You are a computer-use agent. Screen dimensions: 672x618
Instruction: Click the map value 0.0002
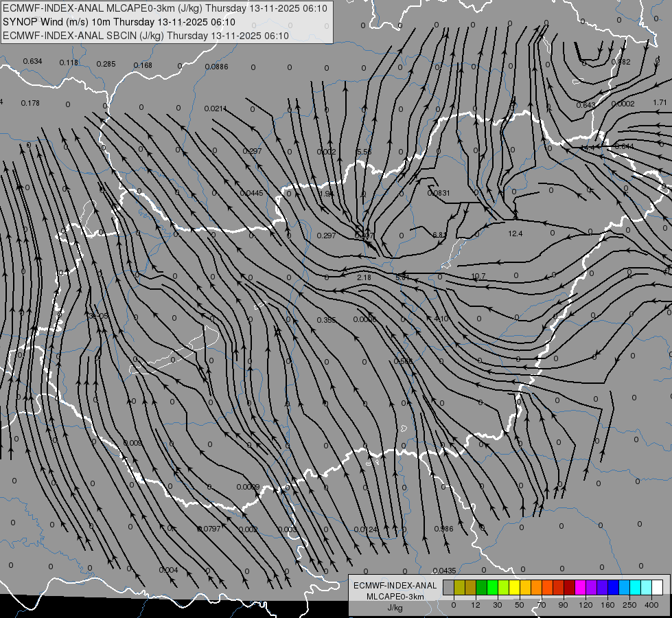tap(623, 104)
